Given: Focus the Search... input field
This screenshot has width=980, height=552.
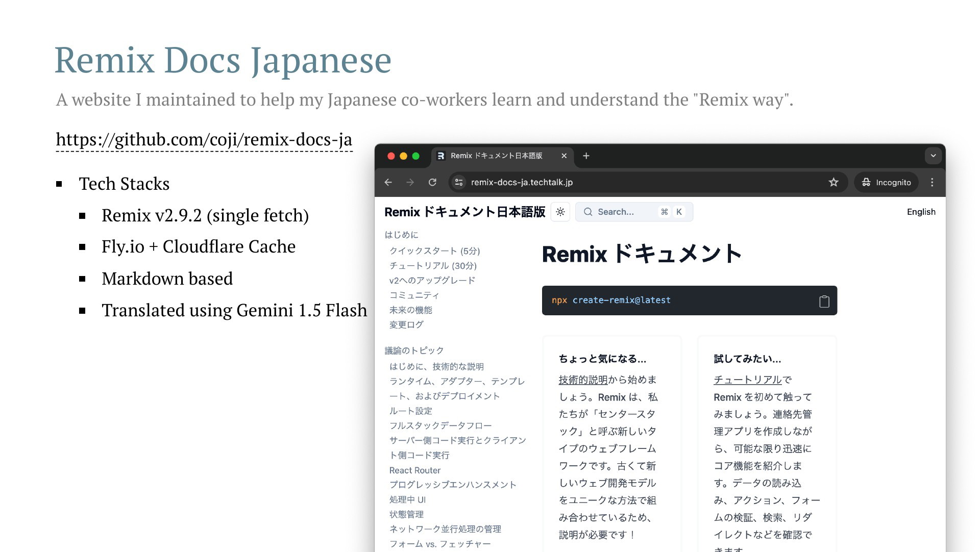Looking at the screenshot, I should coord(634,212).
